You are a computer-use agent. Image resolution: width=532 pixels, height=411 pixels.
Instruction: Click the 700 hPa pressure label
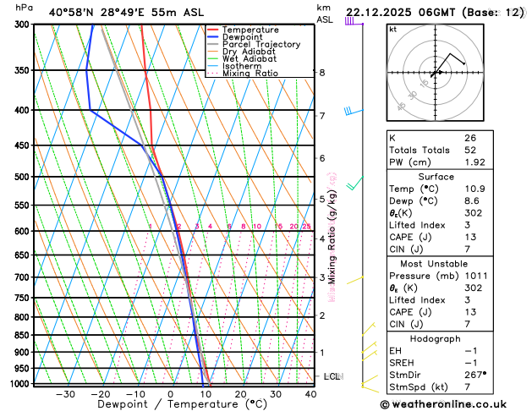tap(24, 277)
